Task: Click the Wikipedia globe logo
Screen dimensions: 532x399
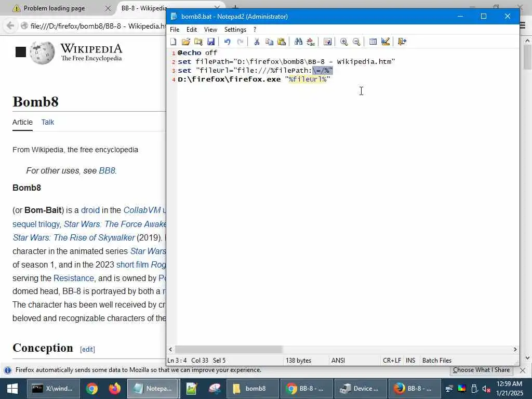Action: coord(42,52)
